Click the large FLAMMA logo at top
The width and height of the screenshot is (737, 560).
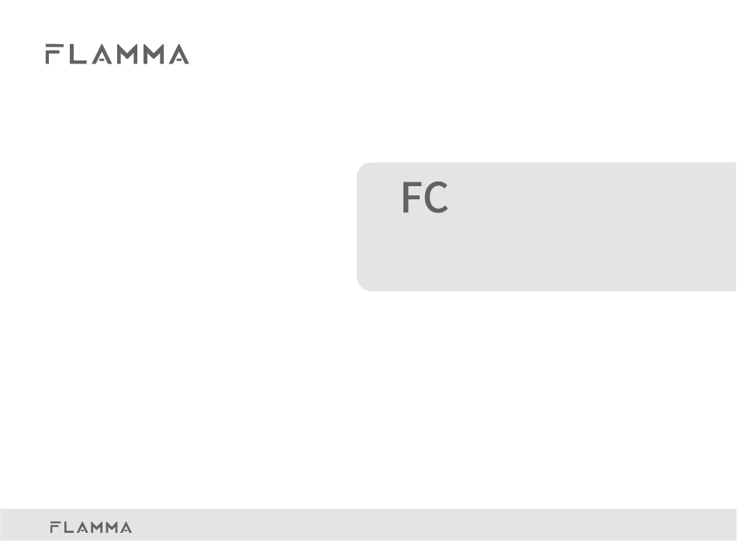point(117,54)
